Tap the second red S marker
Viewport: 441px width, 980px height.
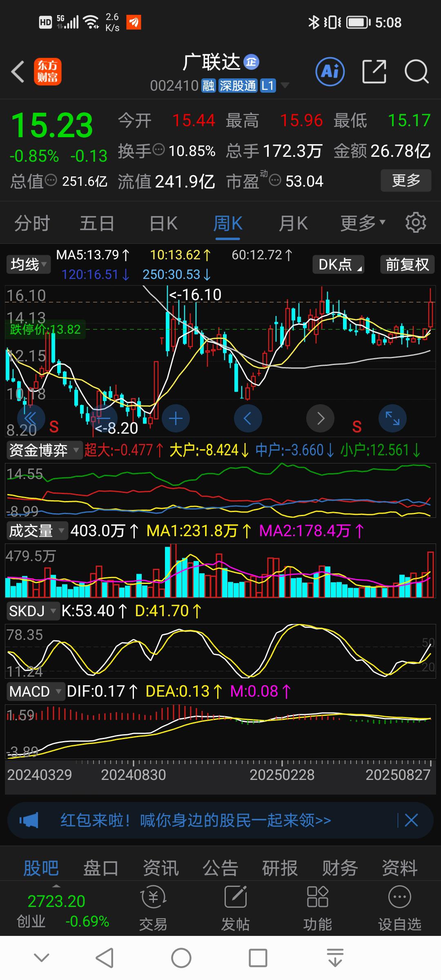357,427
